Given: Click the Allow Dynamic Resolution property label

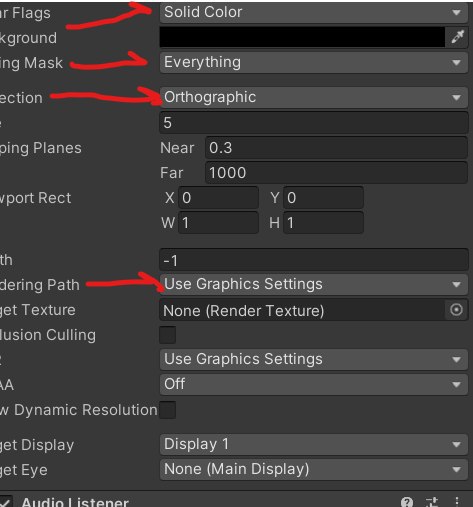Looking at the screenshot, I should point(79,410).
